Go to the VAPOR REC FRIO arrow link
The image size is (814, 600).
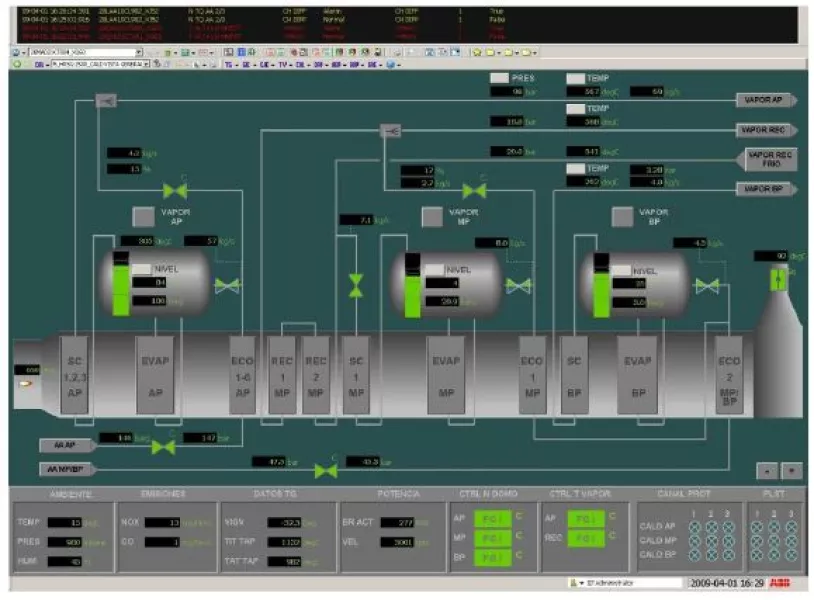pyautogui.click(x=771, y=159)
